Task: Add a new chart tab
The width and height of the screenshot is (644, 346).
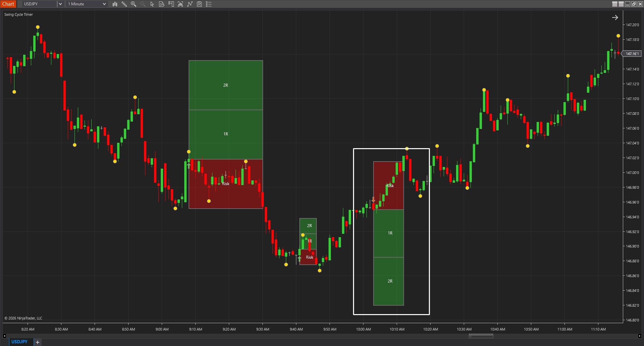Action: click(38, 342)
